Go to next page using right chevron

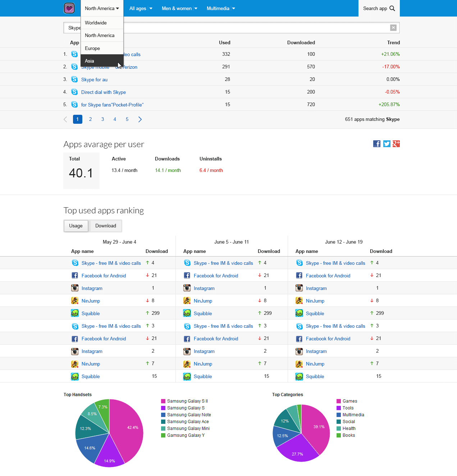point(140,119)
